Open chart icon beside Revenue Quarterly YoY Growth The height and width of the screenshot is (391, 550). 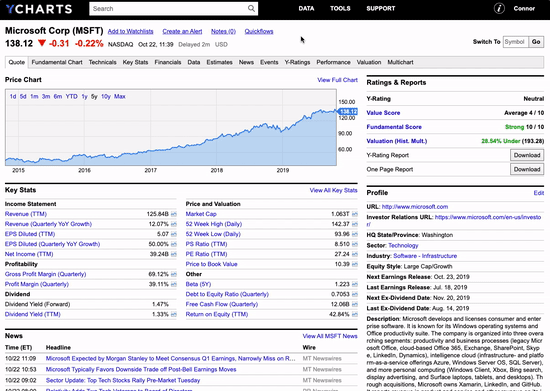174,224
